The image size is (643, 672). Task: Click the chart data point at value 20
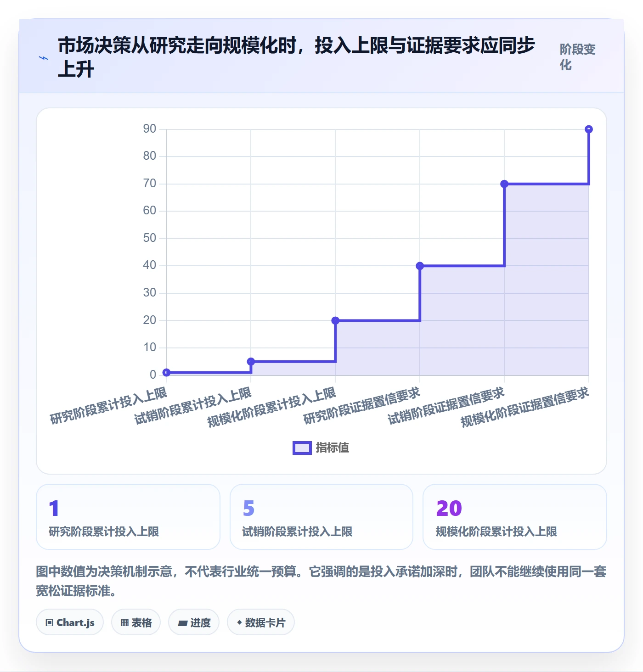click(x=335, y=320)
